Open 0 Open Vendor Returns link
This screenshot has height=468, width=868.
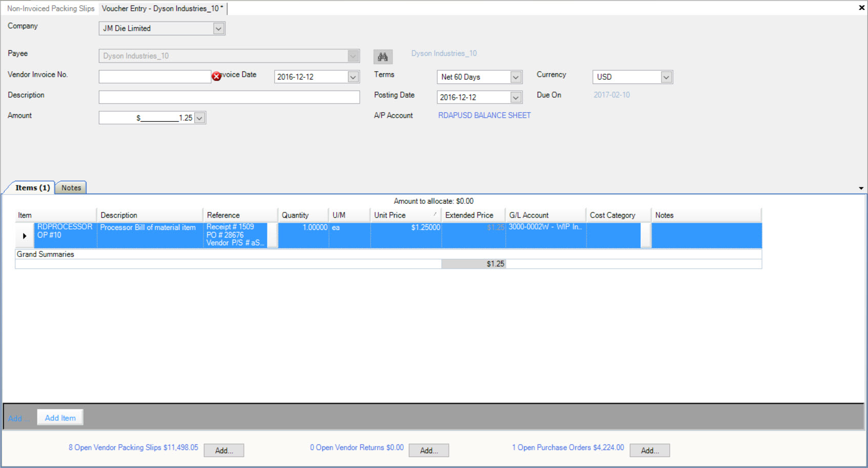[357, 448]
